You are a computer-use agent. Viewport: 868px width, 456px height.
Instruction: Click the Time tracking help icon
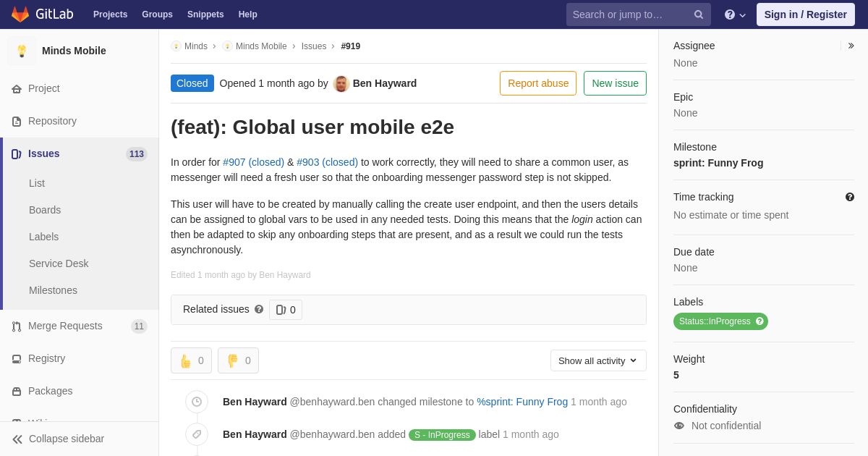click(x=850, y=197)
